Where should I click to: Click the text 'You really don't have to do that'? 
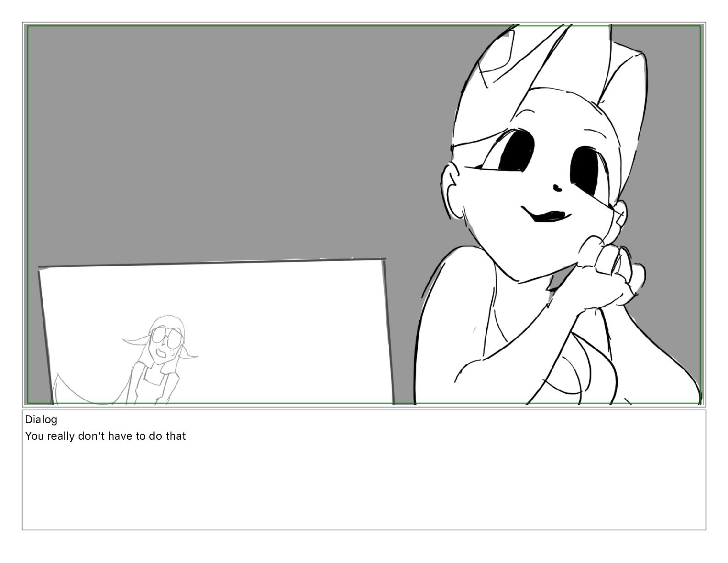(105, 436)
